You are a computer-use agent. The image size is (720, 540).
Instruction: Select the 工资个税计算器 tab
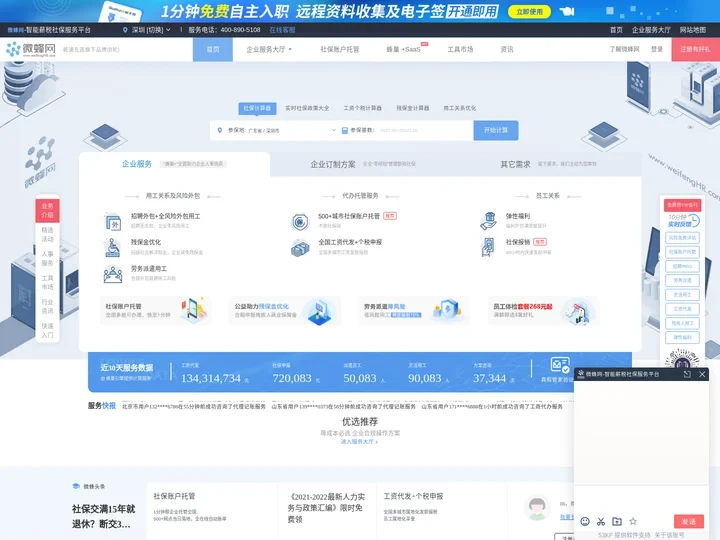point(363,108)
